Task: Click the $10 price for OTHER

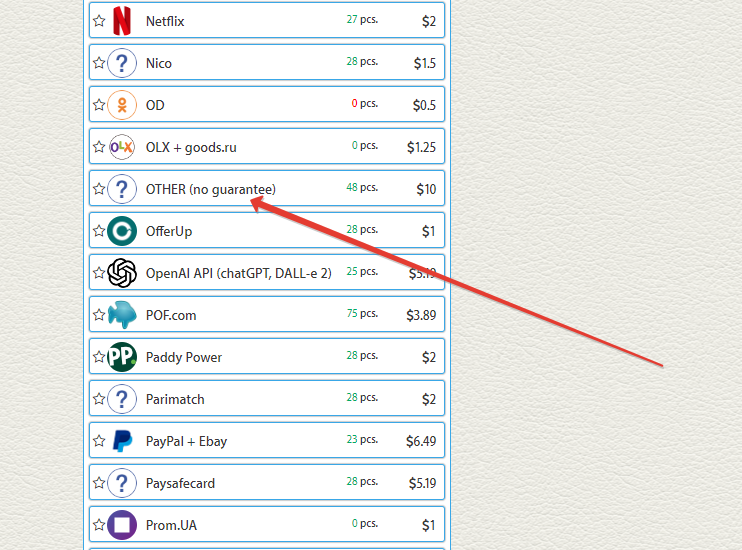Action: [x=426, y=189]
